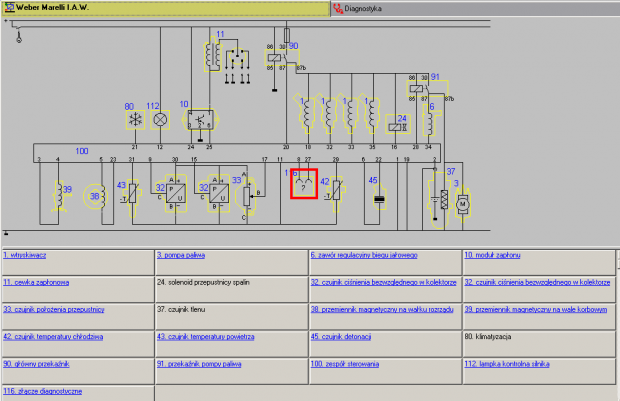Click the ignition switch key symbol
The image size is (620, 401).
pos(18,37)
